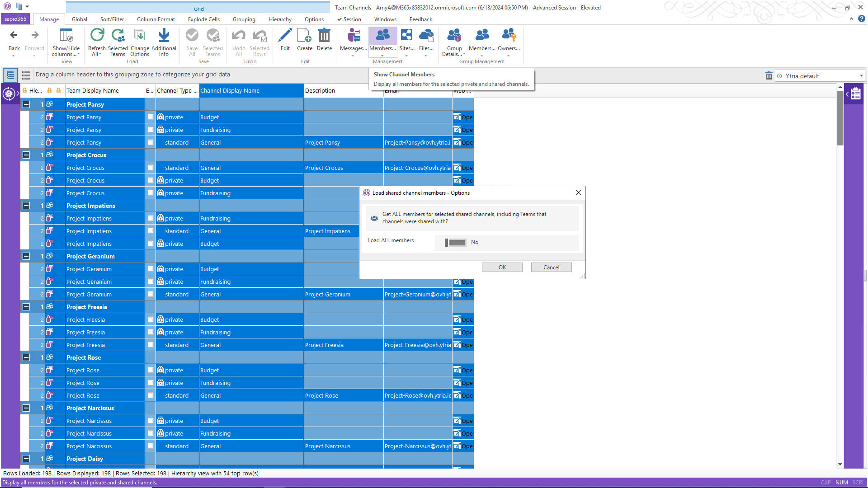Click Undo All icon
Image resolution: width=868 pixels, height=488 pixels.
coord(239,35)
